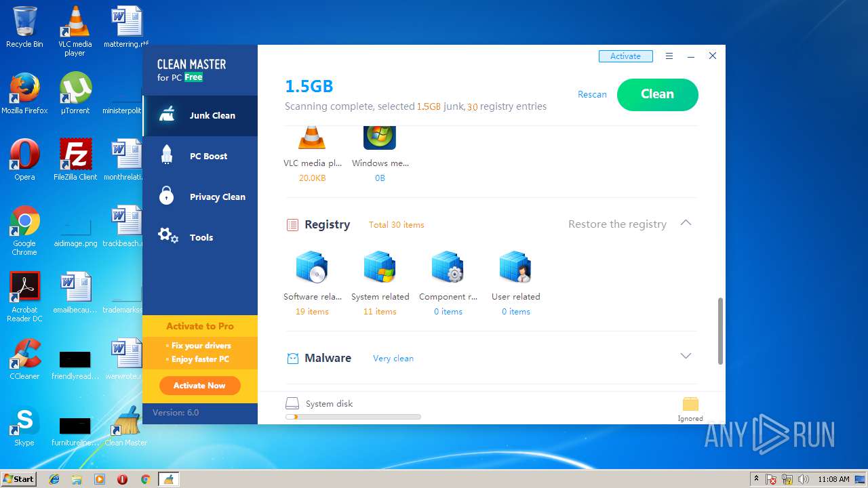Open Internet Explorer from the taskbar
The image size is (868, 488).
[54, 479]
